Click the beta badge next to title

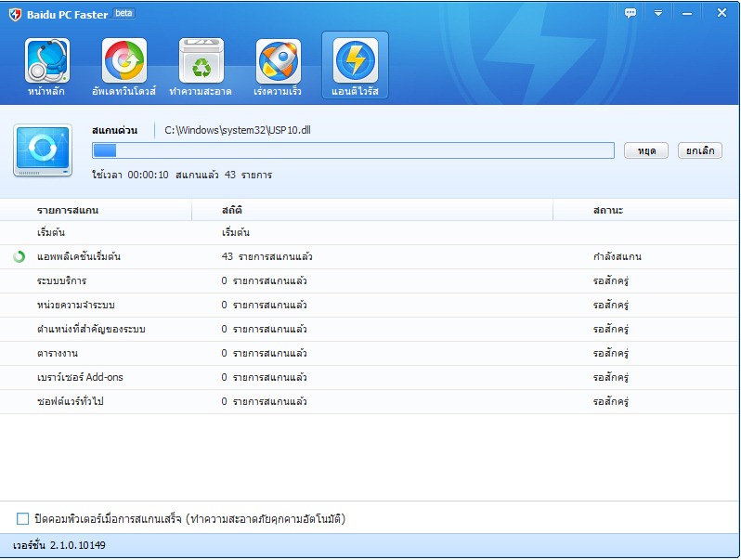[123, 14]
